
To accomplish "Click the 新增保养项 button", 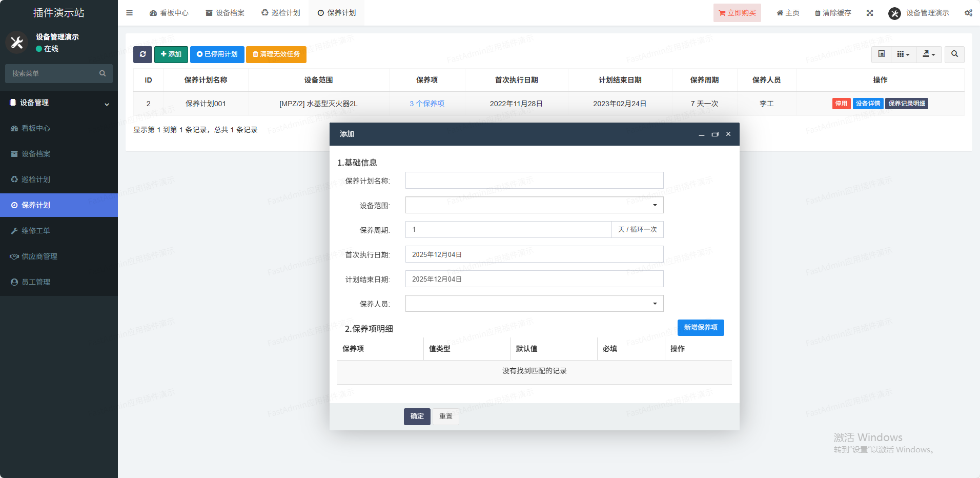I will coord(700,328).
